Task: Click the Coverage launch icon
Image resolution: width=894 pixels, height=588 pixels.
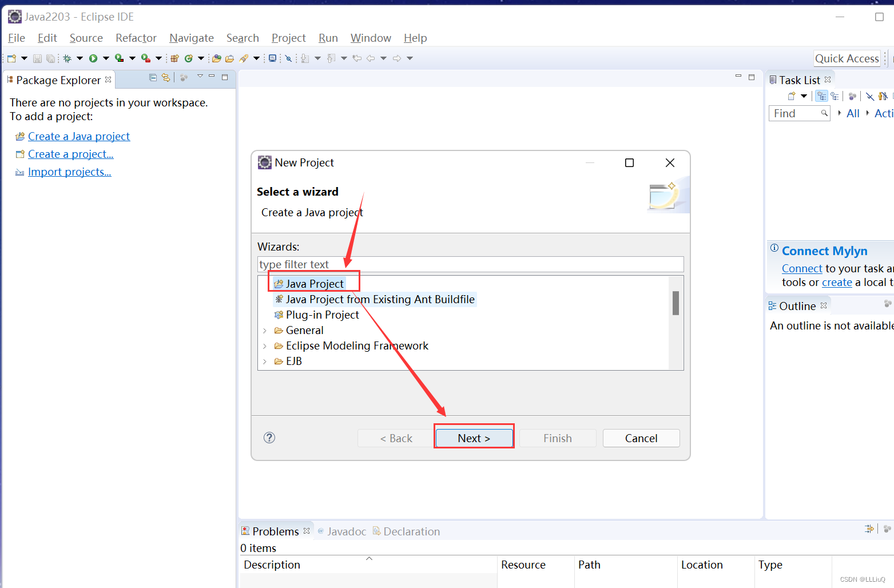Action: (119, 58)
